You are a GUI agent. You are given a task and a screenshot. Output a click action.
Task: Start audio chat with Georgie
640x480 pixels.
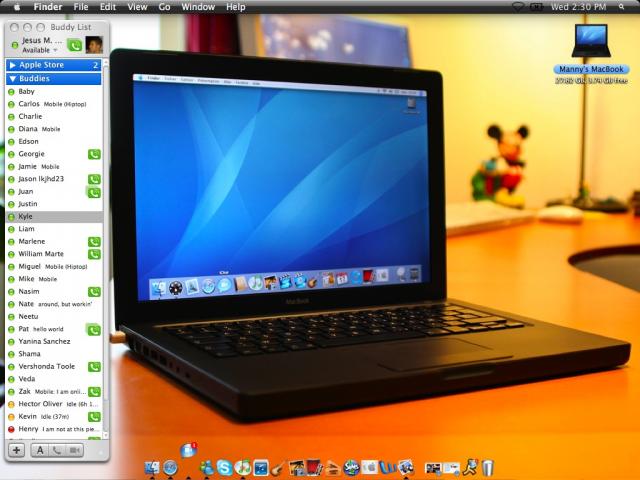94,154
